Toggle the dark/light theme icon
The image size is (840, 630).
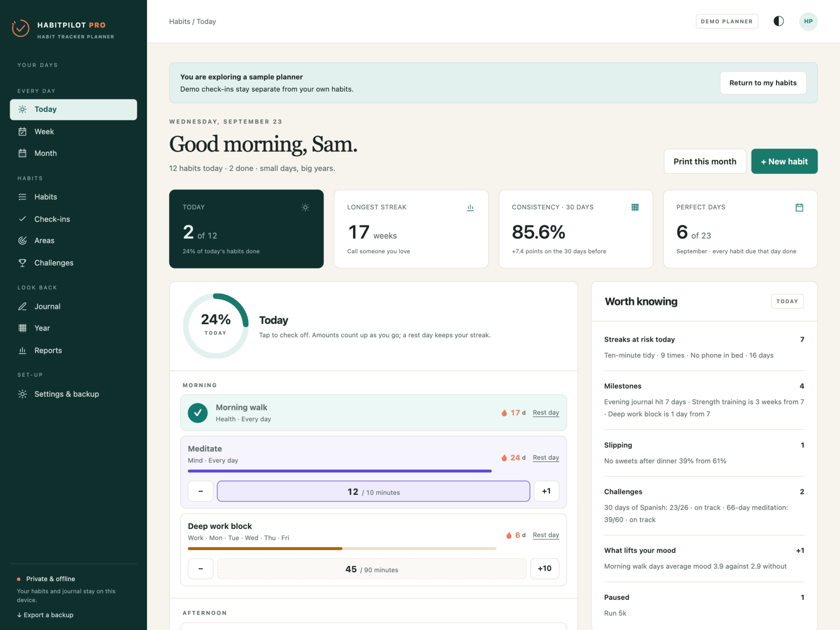point(778,21)
